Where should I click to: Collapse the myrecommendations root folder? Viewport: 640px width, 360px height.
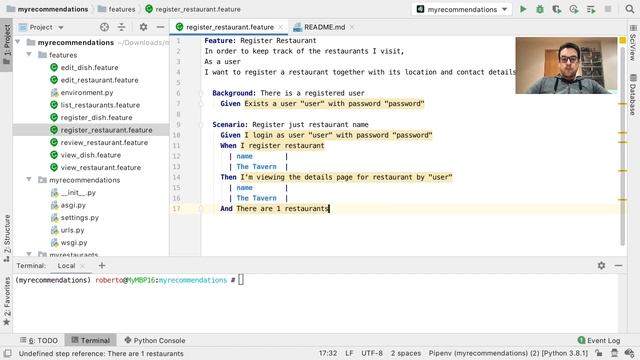[18, 42]
